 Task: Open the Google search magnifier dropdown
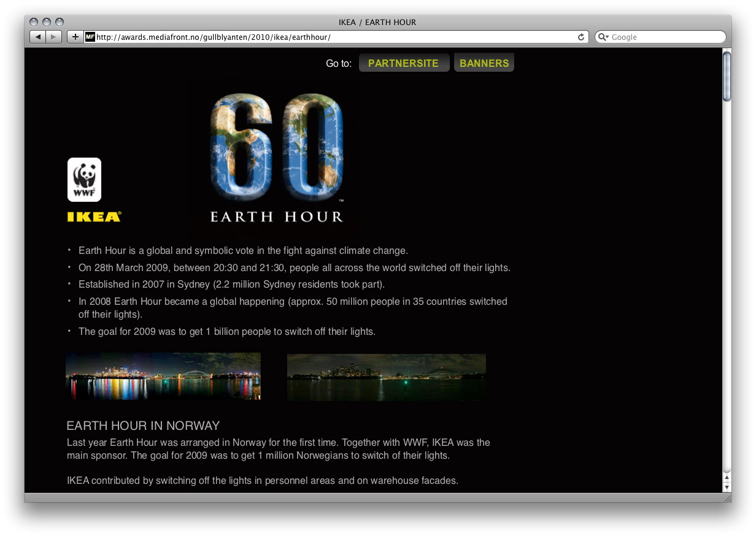pos(603,37)
